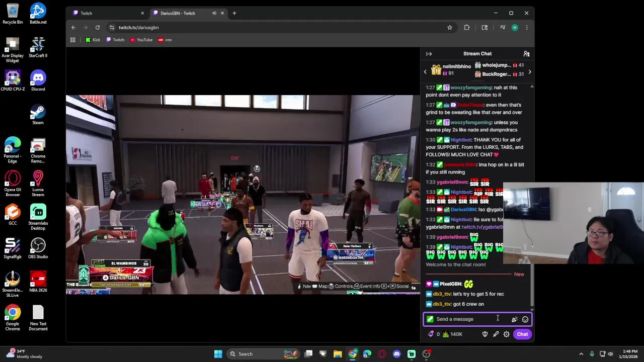Select the DariusGBN - Twitch tab
Image resolution: width=644 pixels, height=362 pixels.
pos(189,13)
